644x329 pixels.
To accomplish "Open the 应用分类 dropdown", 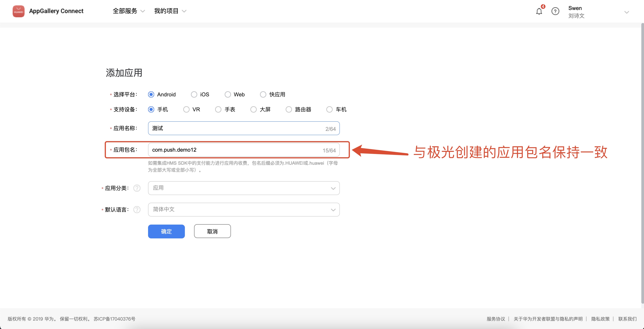I will (244, 188).
